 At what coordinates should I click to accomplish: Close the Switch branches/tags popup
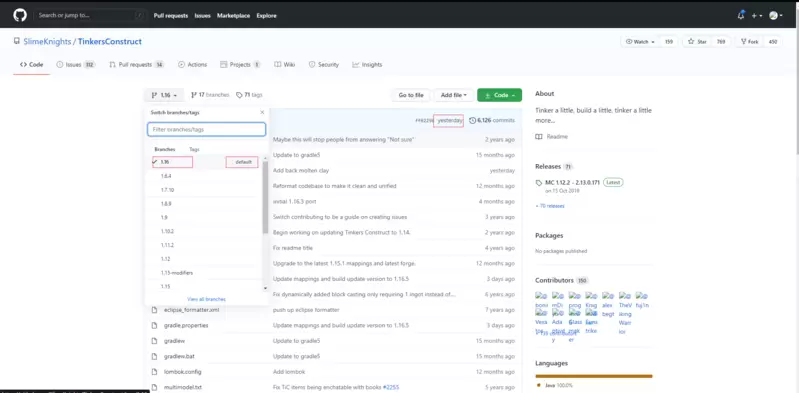coord(262,113)
